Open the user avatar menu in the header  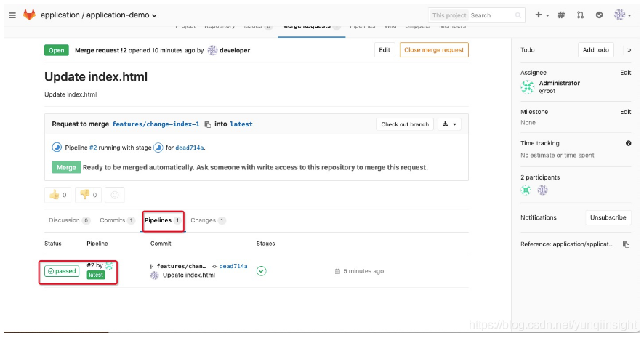click(x=622, y=15)
